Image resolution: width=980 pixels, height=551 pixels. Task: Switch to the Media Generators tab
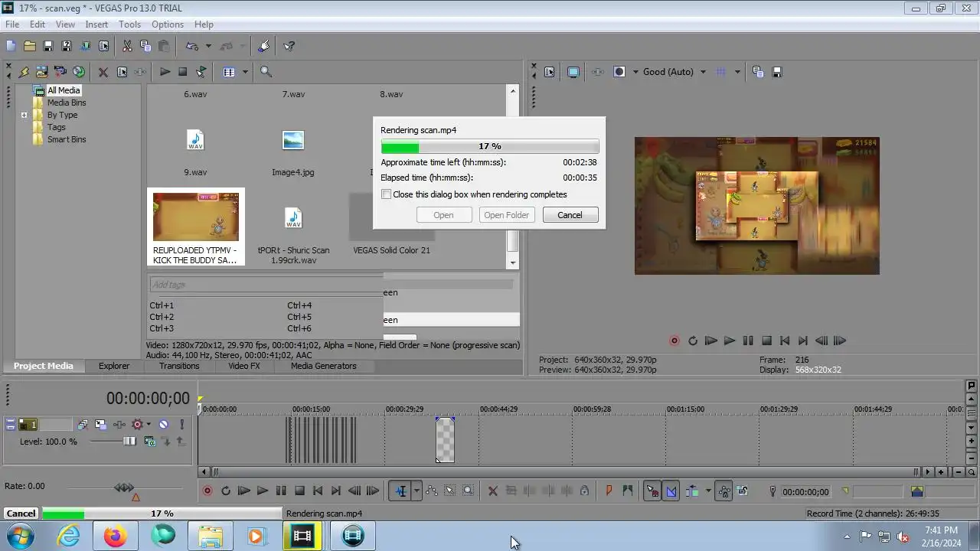pyautogui.click(x=324, y=366)
